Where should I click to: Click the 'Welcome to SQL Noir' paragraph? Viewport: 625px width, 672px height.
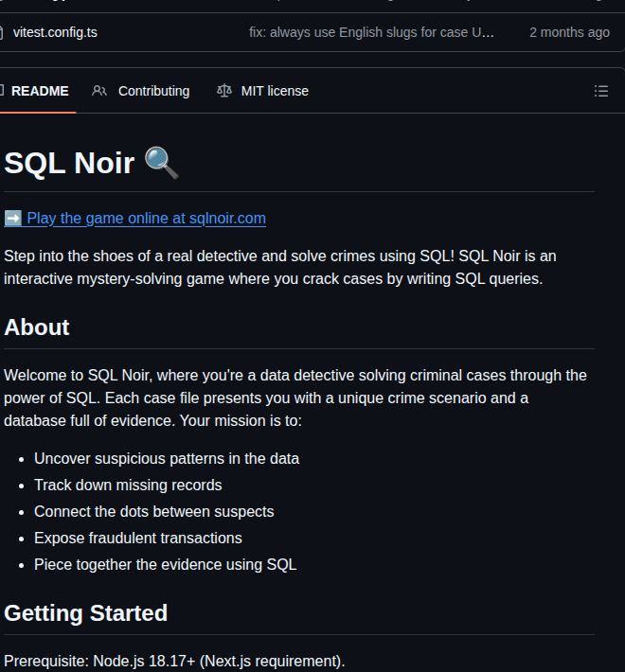(x=295, y=398)
